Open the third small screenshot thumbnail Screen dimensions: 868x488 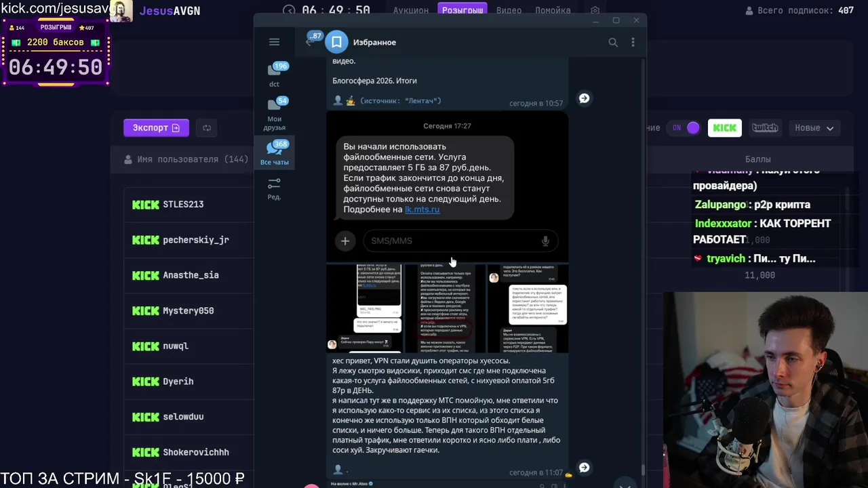[528, 308]
